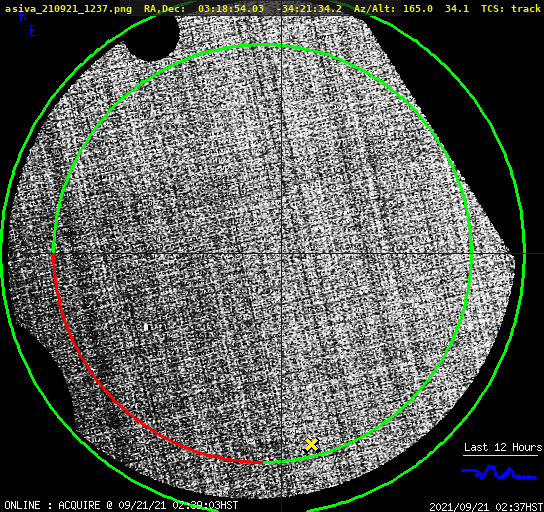Click the small white bright spot in sky image
The height and width of the screenshot is (512, 544).
pos(147,327)
